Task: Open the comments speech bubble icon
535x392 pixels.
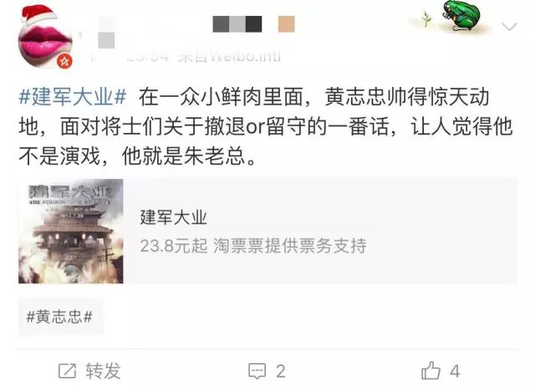Action: tap(257, 371)
